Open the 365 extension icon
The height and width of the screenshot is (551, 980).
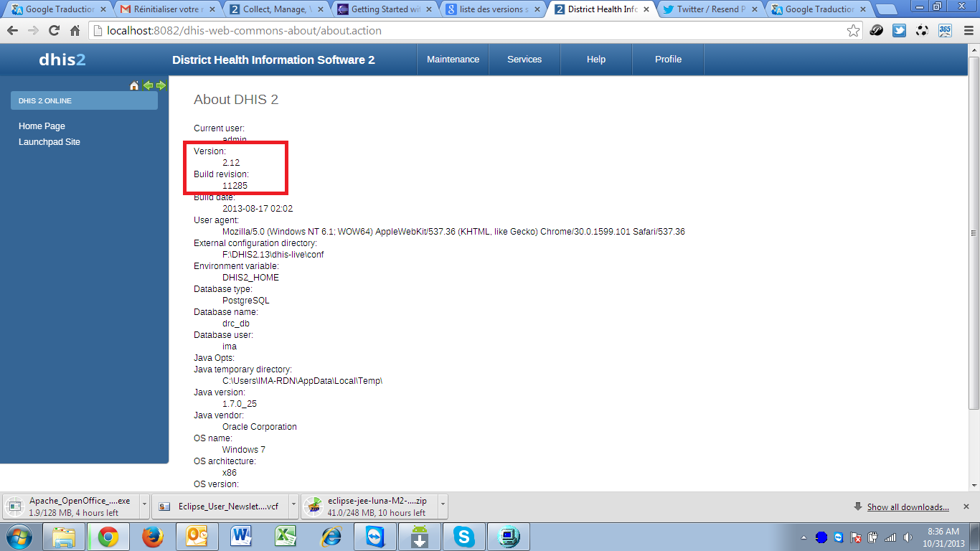coord(945,31)
